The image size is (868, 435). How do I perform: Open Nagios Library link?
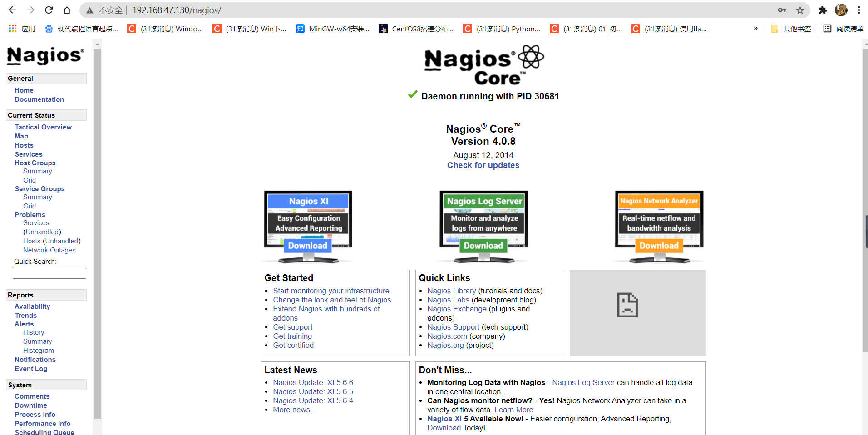point(452,291)
